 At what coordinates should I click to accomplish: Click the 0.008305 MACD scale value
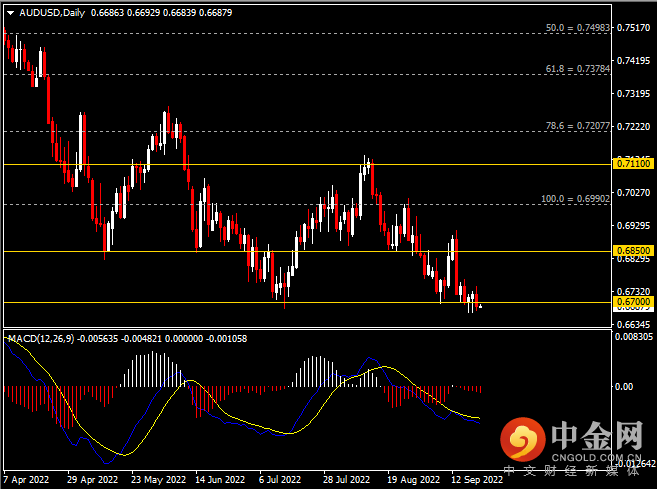point(634,337)
